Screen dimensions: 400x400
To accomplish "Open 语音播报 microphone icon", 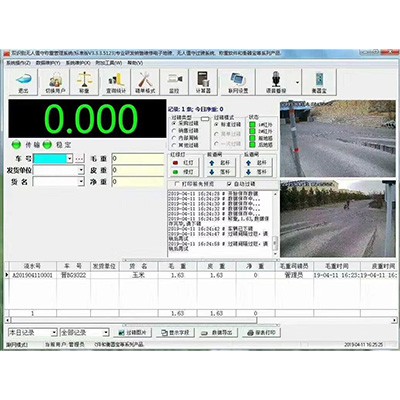I will 276,82.
